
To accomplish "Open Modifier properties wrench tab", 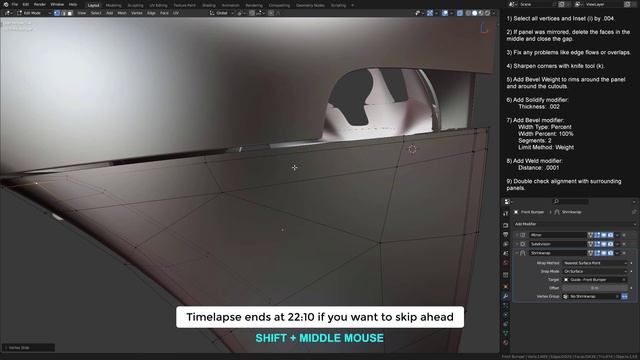I will [506, 296].
